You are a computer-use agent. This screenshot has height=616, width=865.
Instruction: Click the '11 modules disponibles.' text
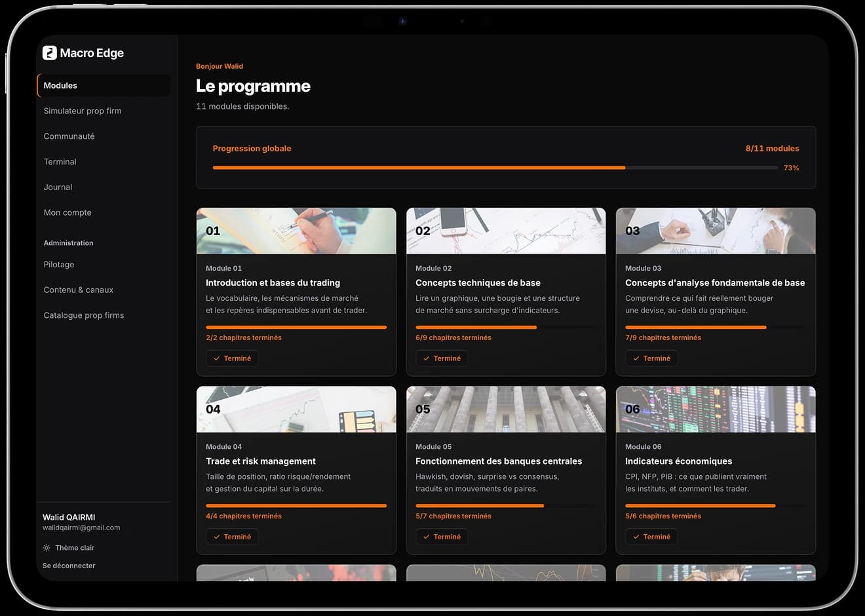(x=242, y=106)
